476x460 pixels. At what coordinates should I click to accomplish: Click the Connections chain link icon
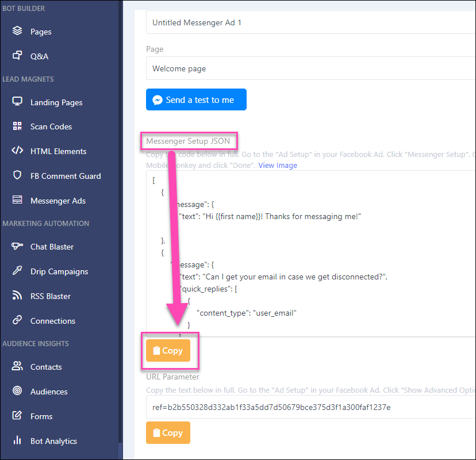(x=17, y=320)
